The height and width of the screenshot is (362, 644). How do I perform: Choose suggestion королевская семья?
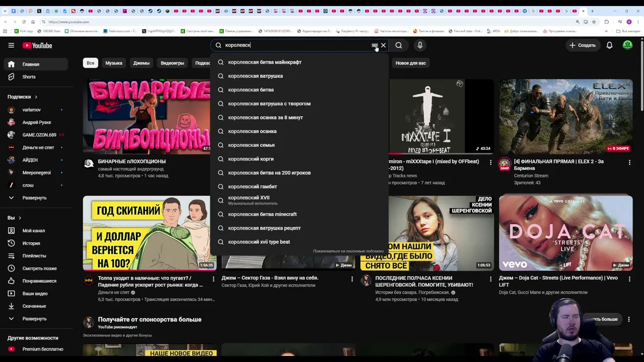tap(299, 145)
